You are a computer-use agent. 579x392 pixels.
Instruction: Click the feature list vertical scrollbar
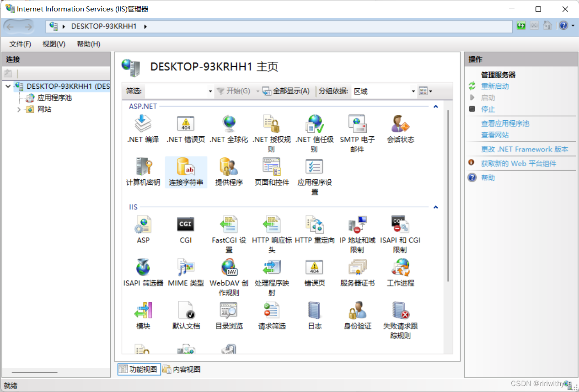[448, 195]
